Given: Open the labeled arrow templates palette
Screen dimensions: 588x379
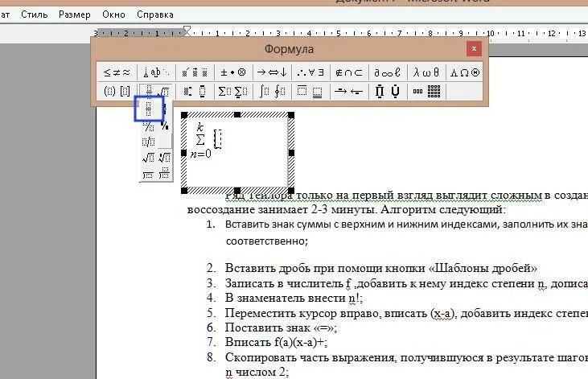Looking at the screenshot, I should click(349, 91).
